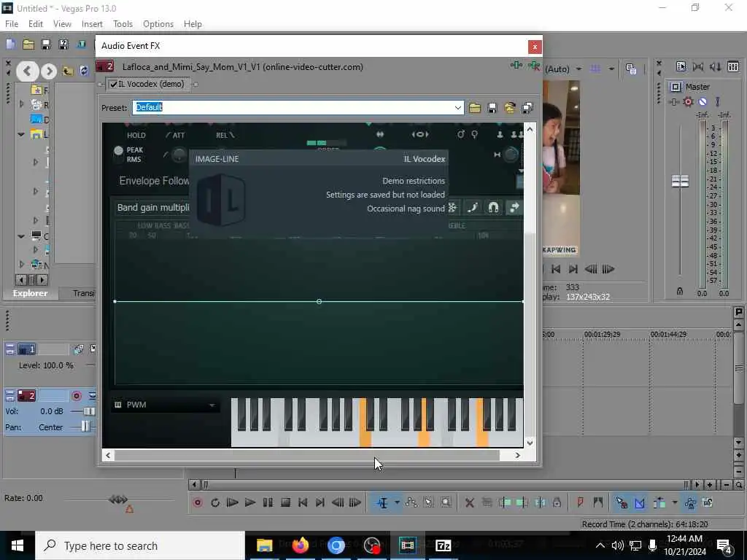Click the refresh icon in the Explorer toolbar

click(x=85, y=71)
